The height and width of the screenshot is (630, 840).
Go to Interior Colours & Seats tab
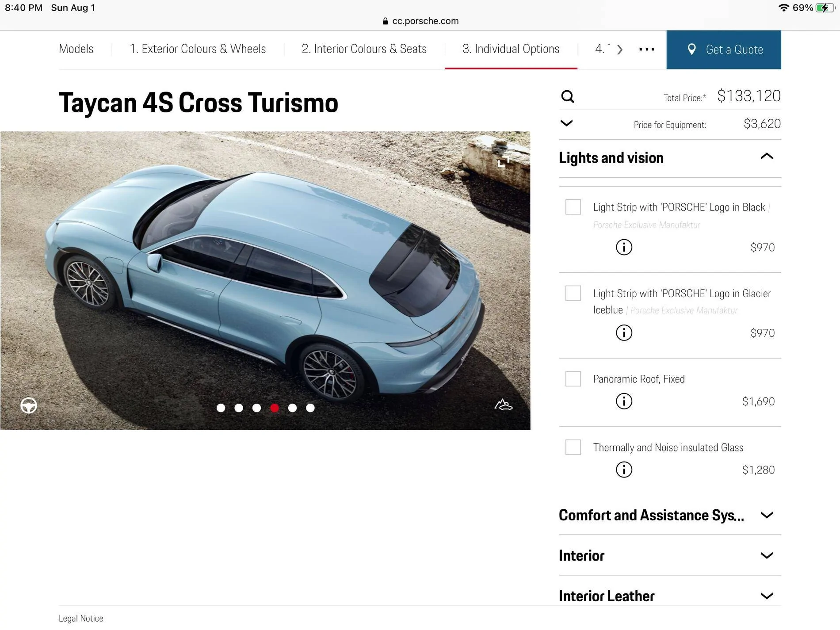pyautogui.click(x=364, y=49)
